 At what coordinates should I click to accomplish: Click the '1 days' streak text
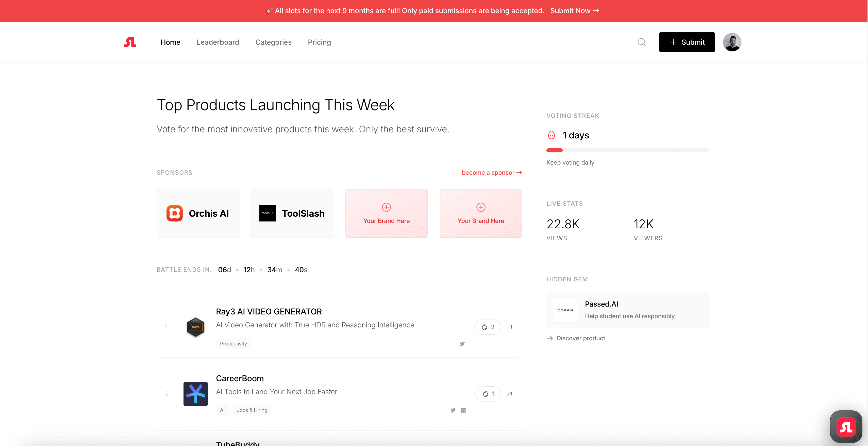576,135
